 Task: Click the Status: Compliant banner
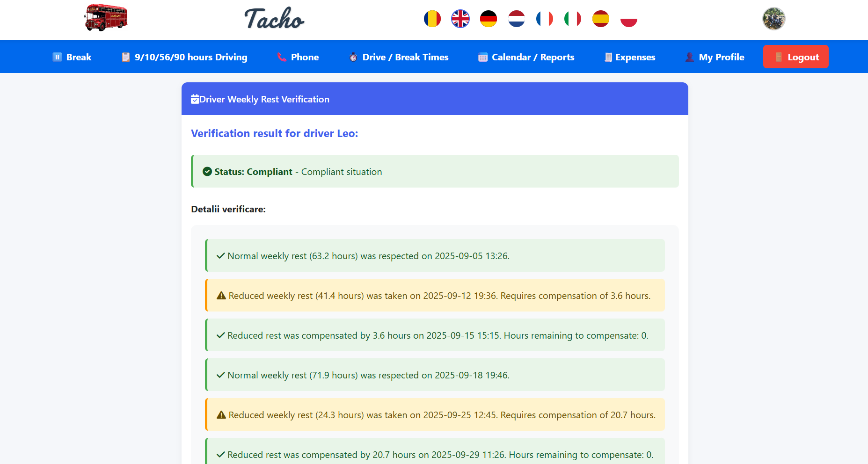click(435, 172)
